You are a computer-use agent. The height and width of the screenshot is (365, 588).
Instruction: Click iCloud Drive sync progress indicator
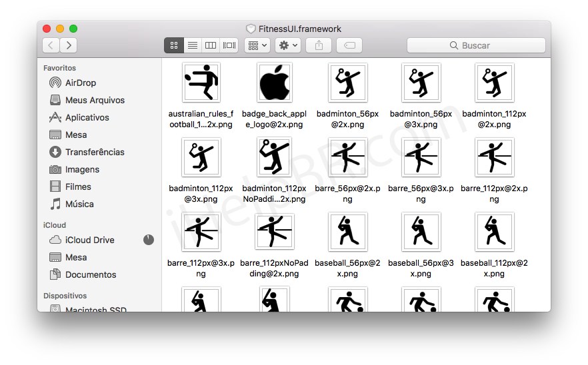148,240
